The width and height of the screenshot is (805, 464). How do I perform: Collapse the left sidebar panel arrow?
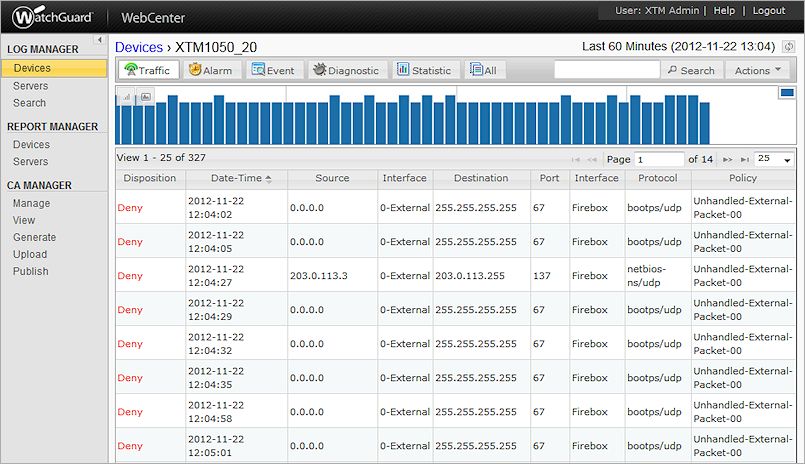tap(99, 39)
